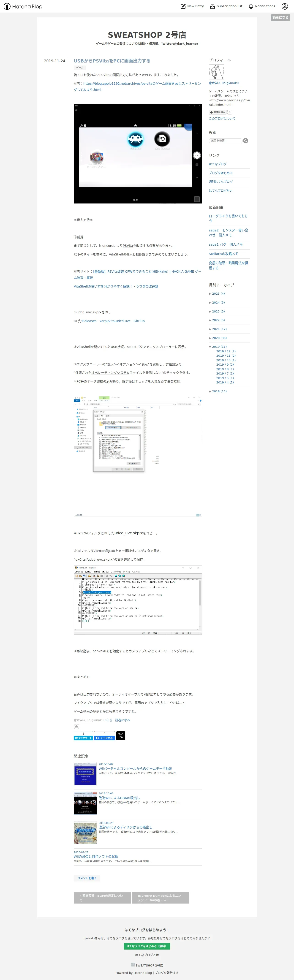Screen dimensions: 294x980
Task: Open related article 改造Wiiによるディスクからの吸出し
Action: [x=125, y=827]
